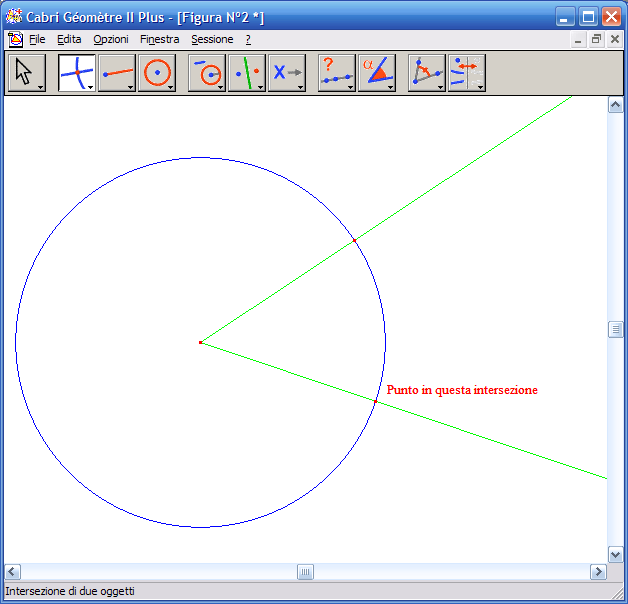This screenshot has height=604, width=628.
Task: Click the intersection point near 'Punto in questa intersezione'
Action: (x=375, y=401)
